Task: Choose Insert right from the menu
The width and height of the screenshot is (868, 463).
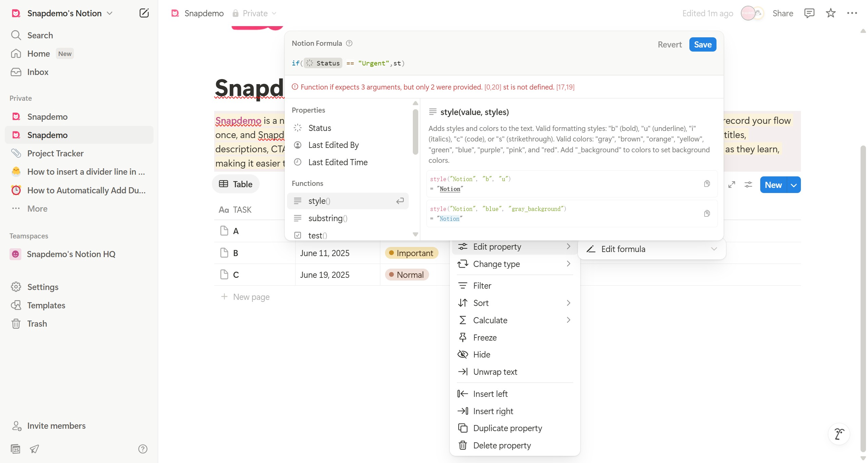Action: coord(514,411)
